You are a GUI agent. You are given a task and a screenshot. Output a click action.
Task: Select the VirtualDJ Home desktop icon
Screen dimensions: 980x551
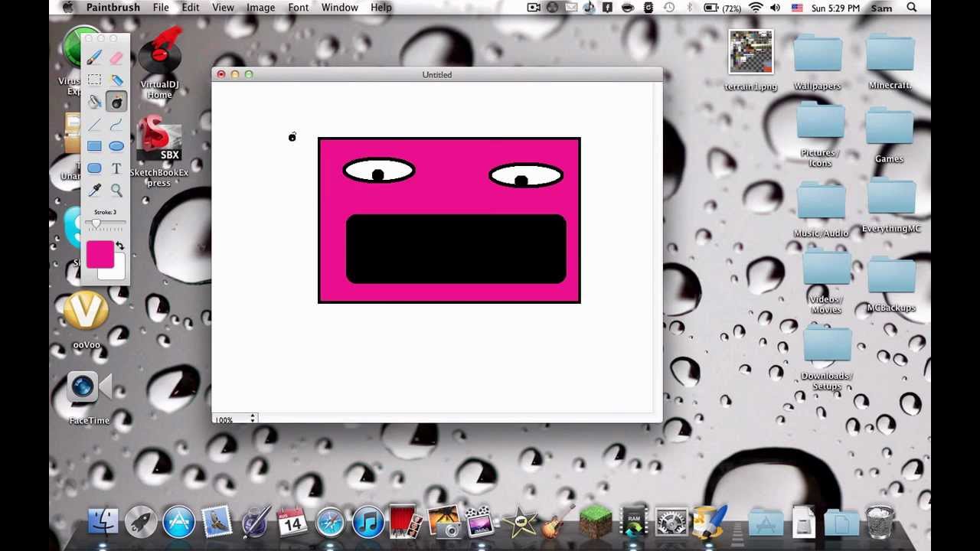click(159, 64)
